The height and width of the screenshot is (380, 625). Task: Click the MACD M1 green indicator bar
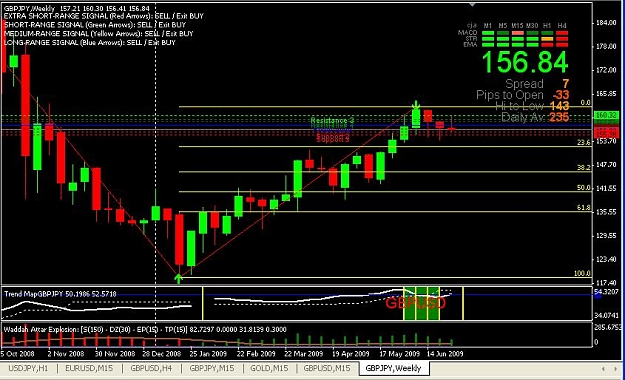(488, 33)
